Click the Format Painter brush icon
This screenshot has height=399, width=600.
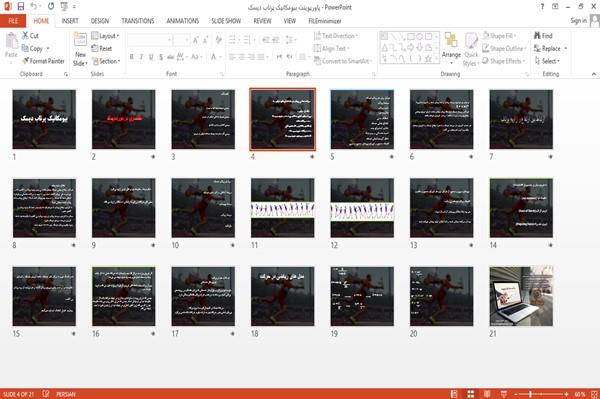coord(25,61)
